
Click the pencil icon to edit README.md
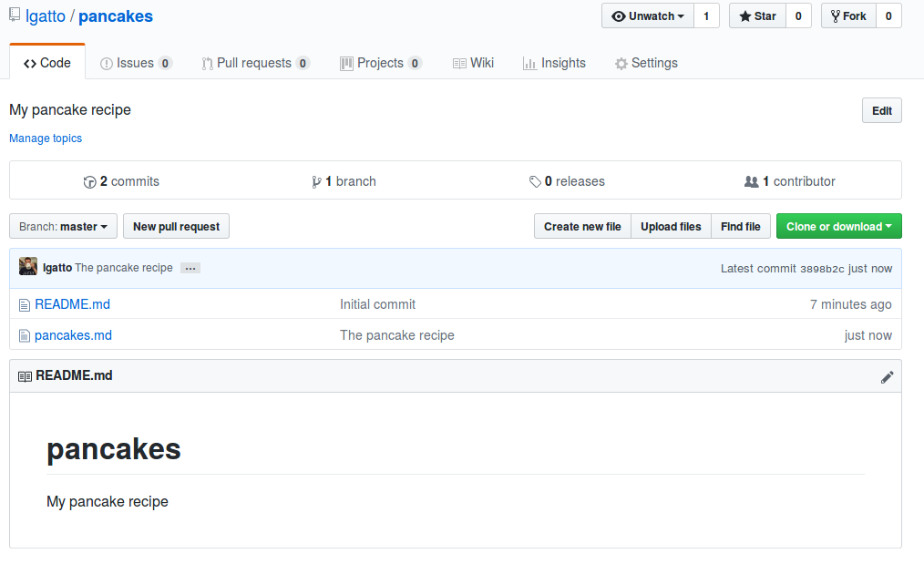point(888,376)
